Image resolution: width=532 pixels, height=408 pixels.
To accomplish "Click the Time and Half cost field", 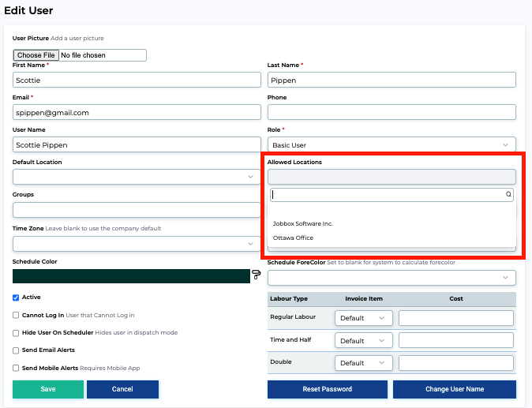I will [x=456, y=340].
